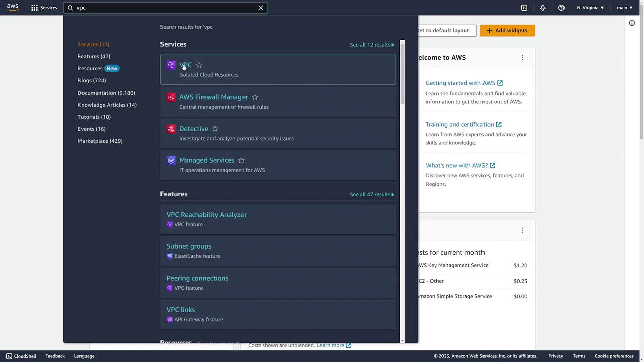Clear the search box with the X icon
This screenshot has width=644, height=362.
pos(261,8)
